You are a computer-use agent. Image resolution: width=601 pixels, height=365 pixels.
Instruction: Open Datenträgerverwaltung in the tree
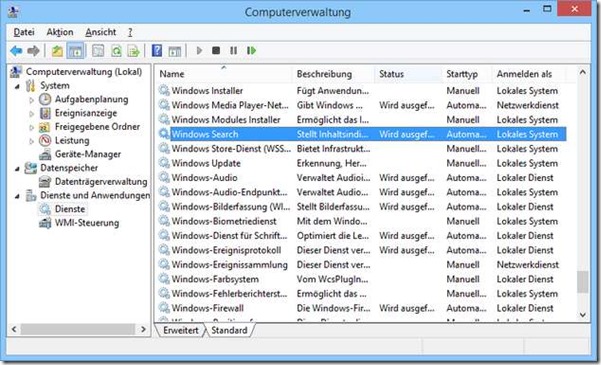click(101, 181)
